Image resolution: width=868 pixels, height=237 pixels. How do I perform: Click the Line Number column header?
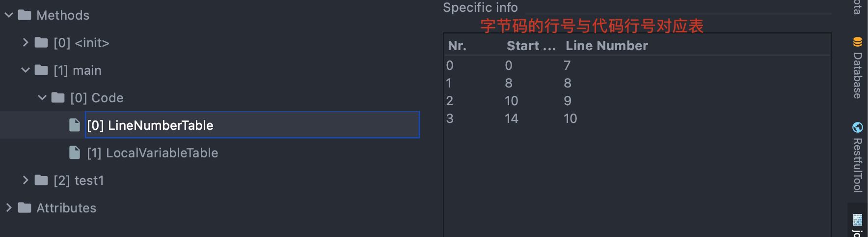pyautogui.click(x=607, y=46)
